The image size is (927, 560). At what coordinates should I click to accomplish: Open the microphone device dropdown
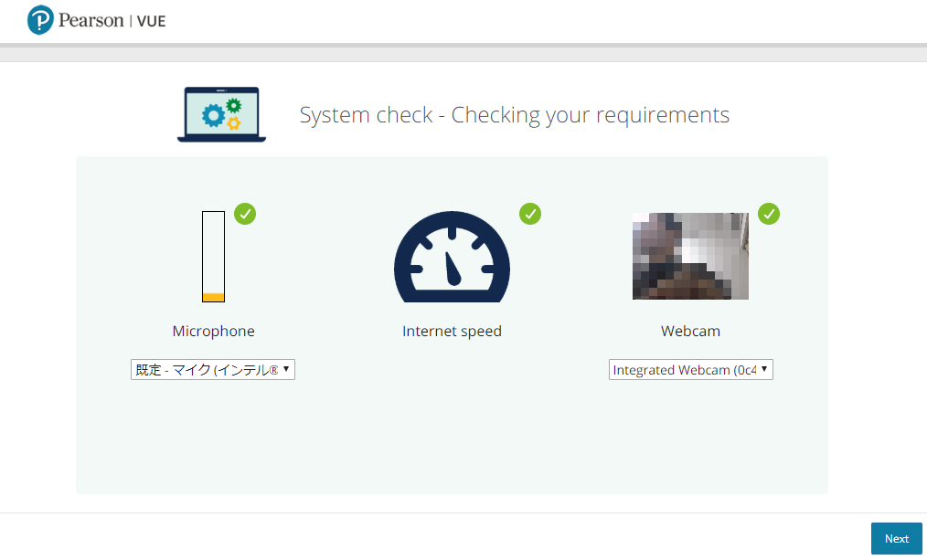click(213, 370)
